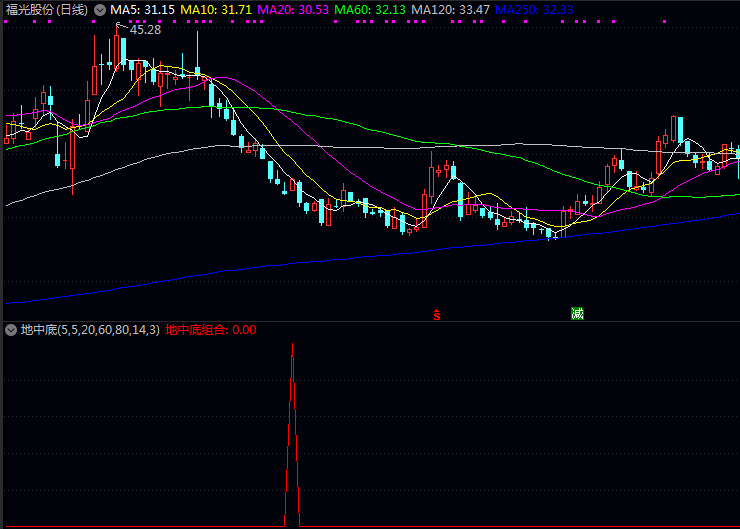The height and width of the screenshot is (529, 740).
Task: Click the 地中底组合: 0.00 value label
Action: coord(211,329)
